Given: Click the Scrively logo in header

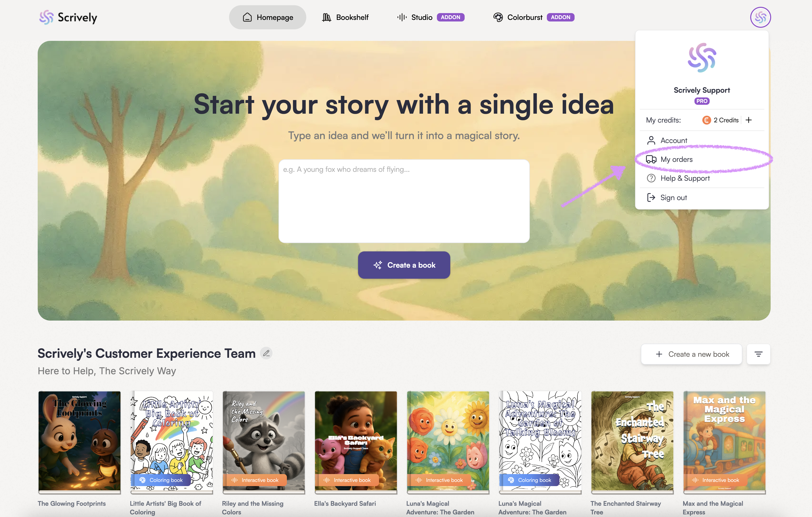Looking at the screenshot, I should click(68, 17).
